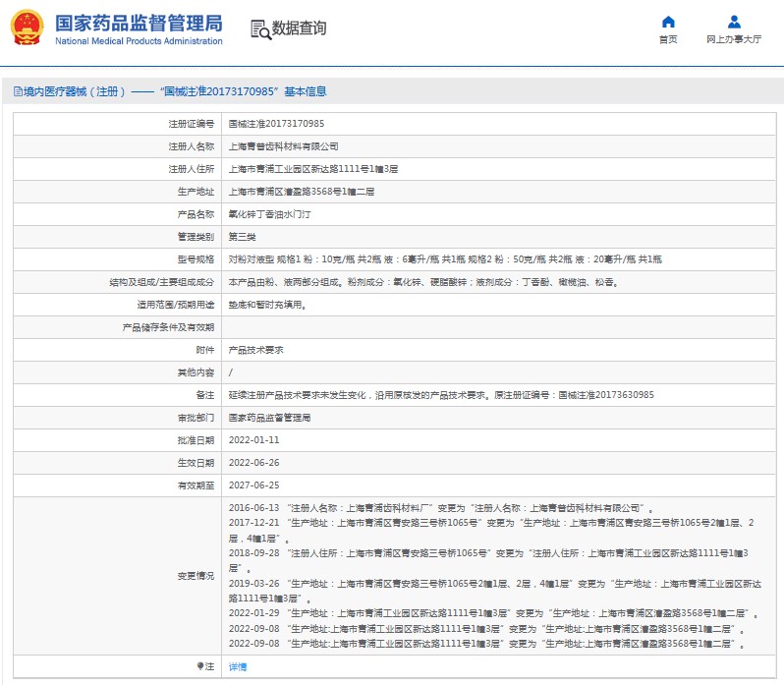Select the 2017-12-21 change record line
This screenshot has width=784, height=685.
[x=491, y=531]
